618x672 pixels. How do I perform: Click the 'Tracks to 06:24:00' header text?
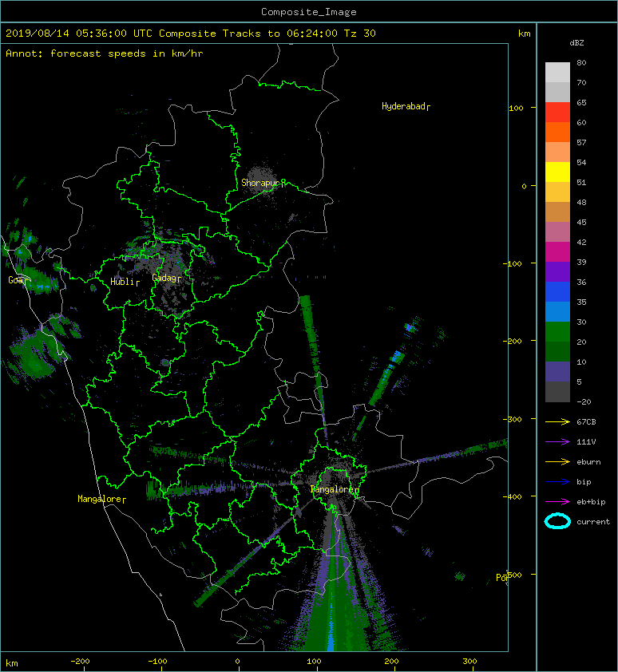point(279,34)
